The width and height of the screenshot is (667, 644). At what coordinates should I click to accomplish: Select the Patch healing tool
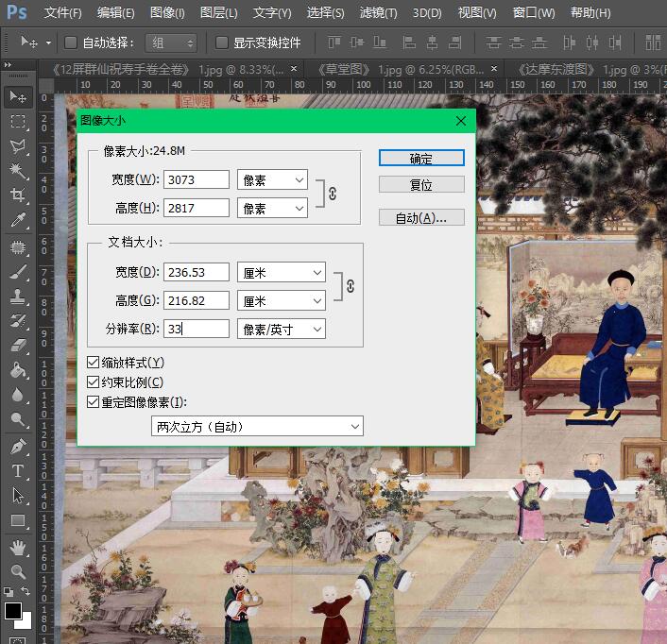[x=18, y=247]
